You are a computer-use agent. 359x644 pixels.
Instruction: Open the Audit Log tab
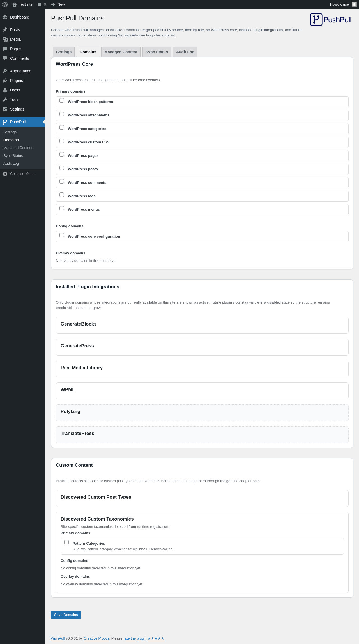tap(185, 52)
